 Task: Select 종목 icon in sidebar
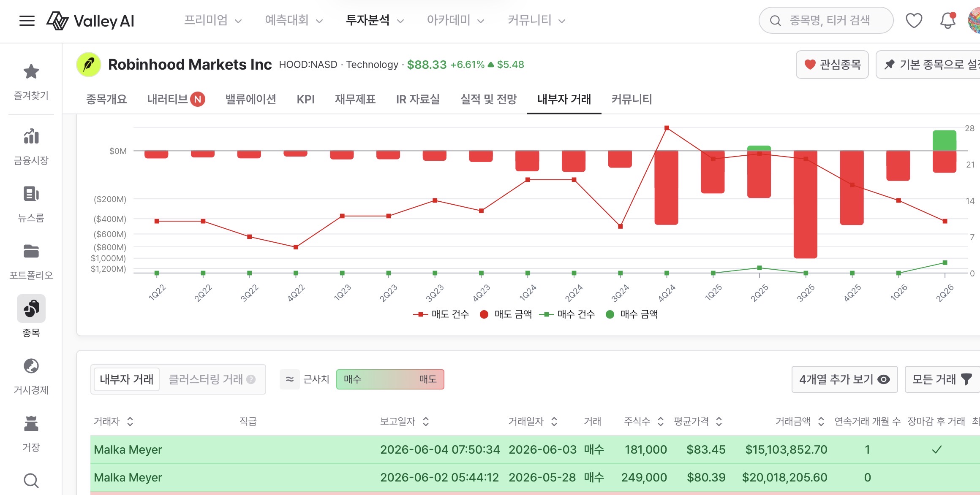31,308
